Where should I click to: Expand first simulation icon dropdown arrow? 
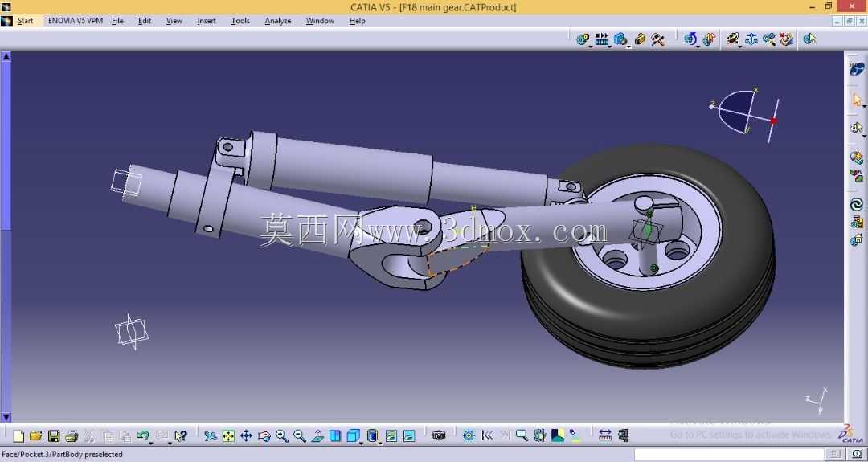coord(591,47)
